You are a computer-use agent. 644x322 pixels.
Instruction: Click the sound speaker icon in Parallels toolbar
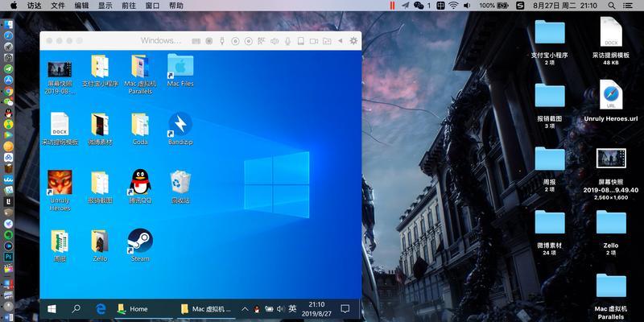click(x=275, y=41)
